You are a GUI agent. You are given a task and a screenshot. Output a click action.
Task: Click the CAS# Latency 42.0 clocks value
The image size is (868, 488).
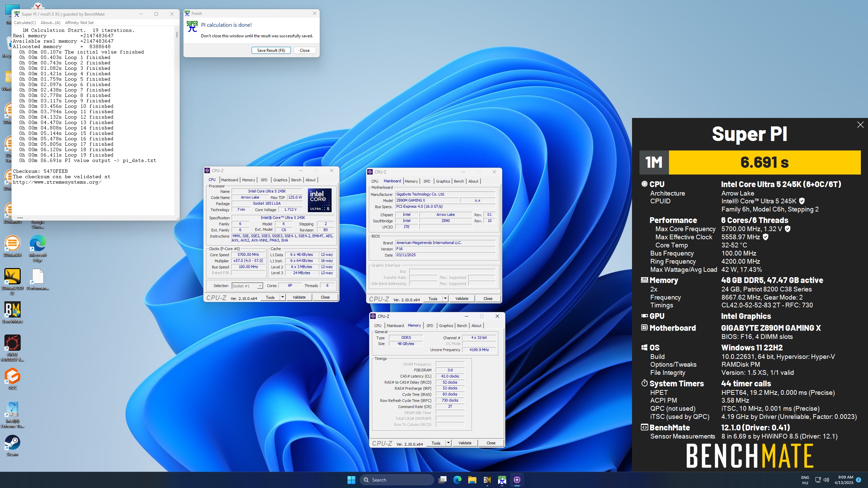pos(450,376)
